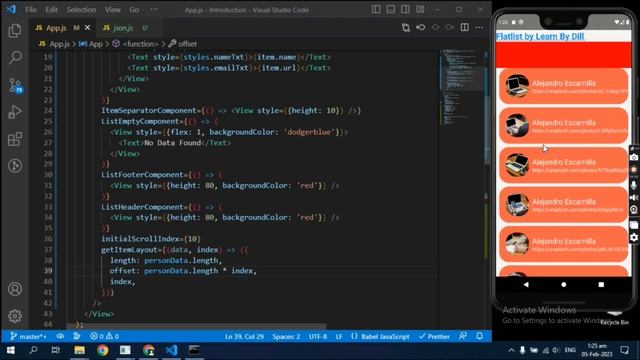Click the compare changes icon in editor toolbar
This screenshot has height=360, width=640.
tap(406, 27)
